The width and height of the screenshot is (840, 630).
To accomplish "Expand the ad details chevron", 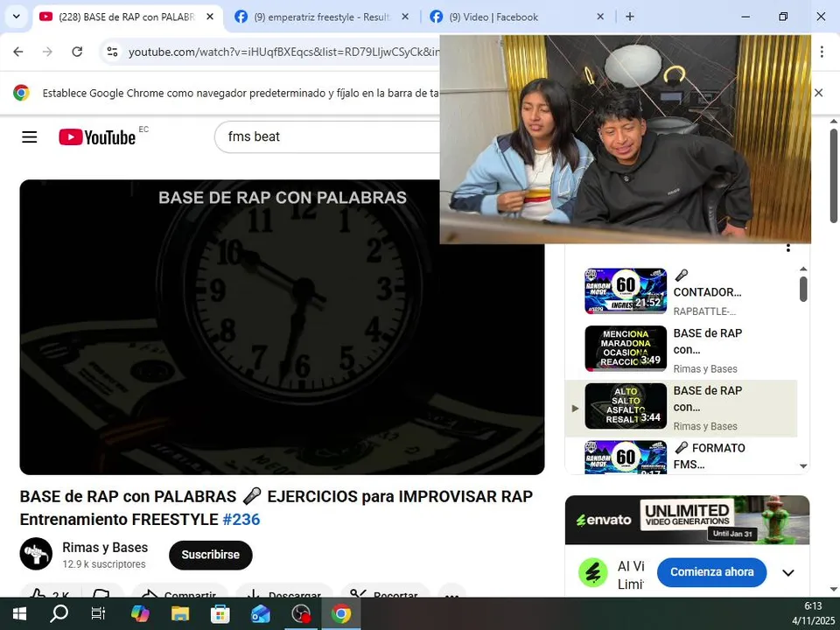I will [788, 572].
